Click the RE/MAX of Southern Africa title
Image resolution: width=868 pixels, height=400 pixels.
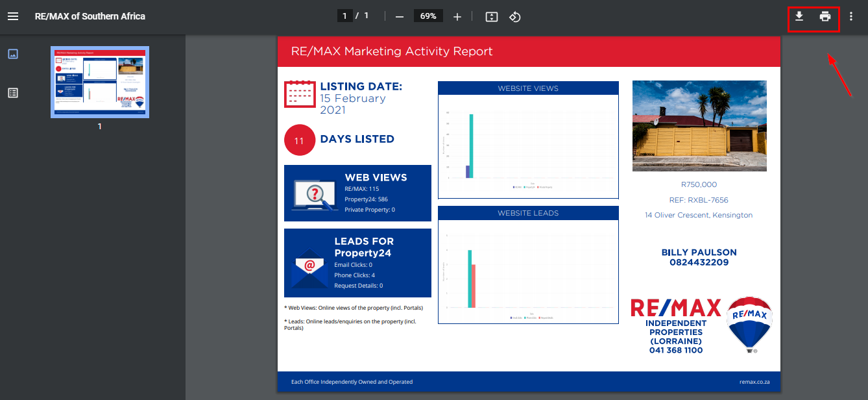pos(90,16)
